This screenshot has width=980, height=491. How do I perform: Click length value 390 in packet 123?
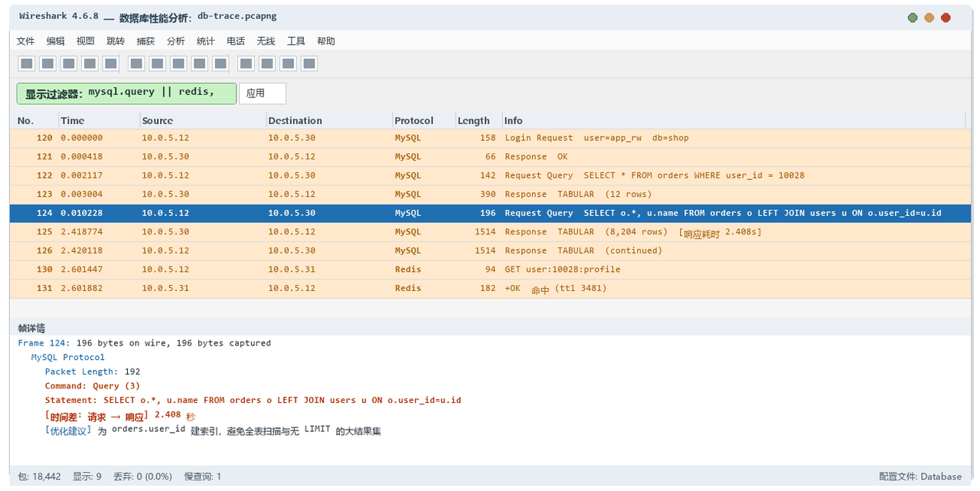[x=488, y=195]
